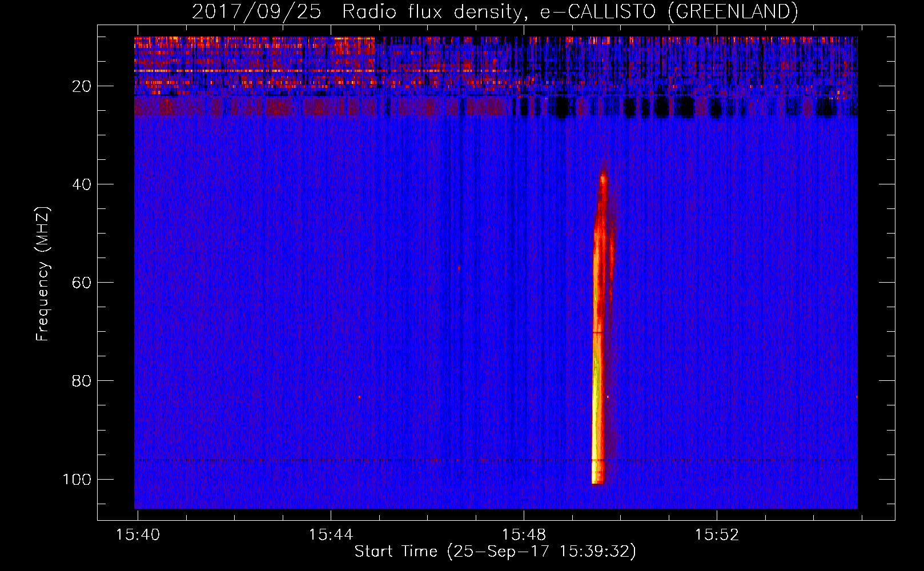Click the 15:44 time tick label
This screenshot has height=571, width=924.
pos(331,535)
